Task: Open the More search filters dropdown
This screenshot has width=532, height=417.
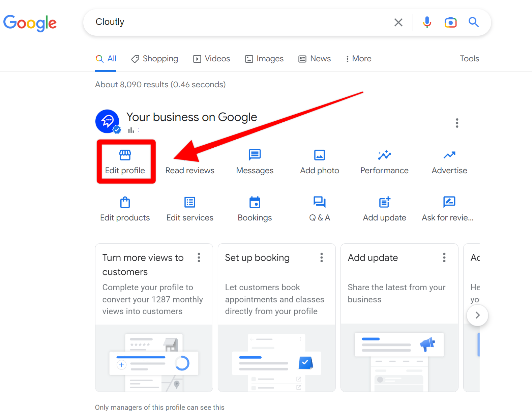Action: point(358,59)
